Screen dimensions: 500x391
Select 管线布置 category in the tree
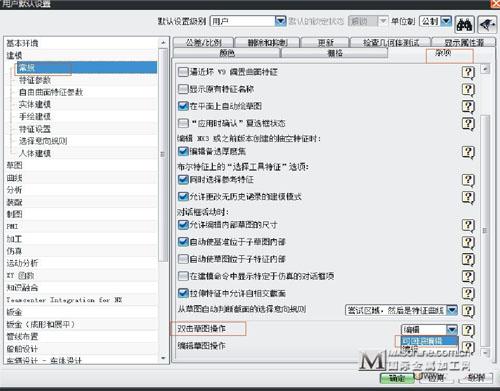[x=22, y=336]
